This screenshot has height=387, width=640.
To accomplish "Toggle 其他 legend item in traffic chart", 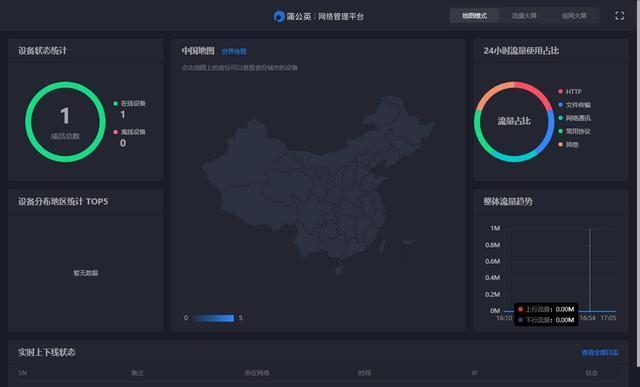I will click(x=569, y=145).
